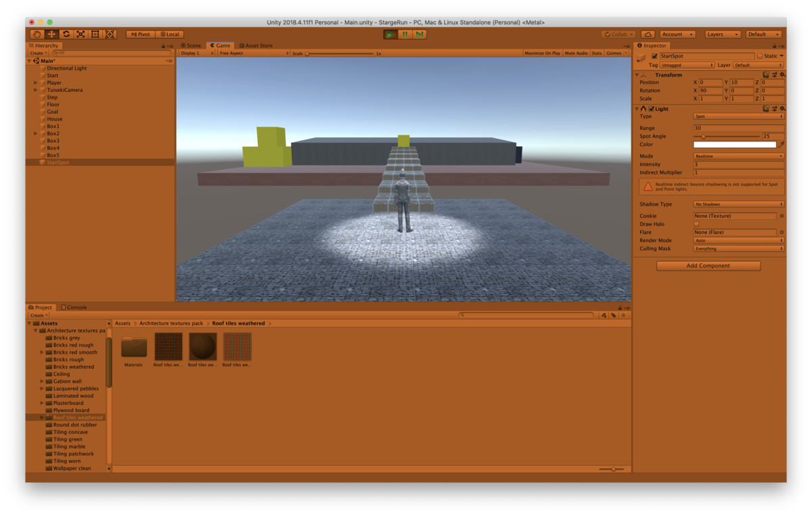Click the Step frame button
This screenshot has width=812, height=516.
(x=420, y=34)
